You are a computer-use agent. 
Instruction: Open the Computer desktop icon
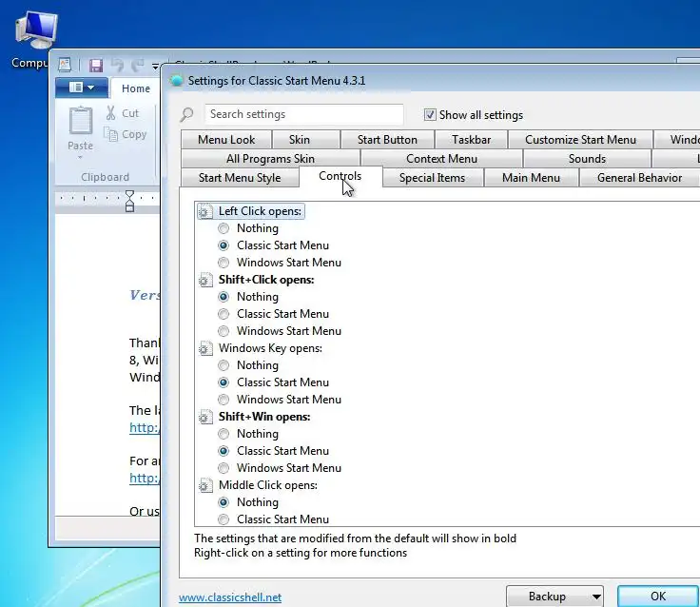click(x=36, y=29)
